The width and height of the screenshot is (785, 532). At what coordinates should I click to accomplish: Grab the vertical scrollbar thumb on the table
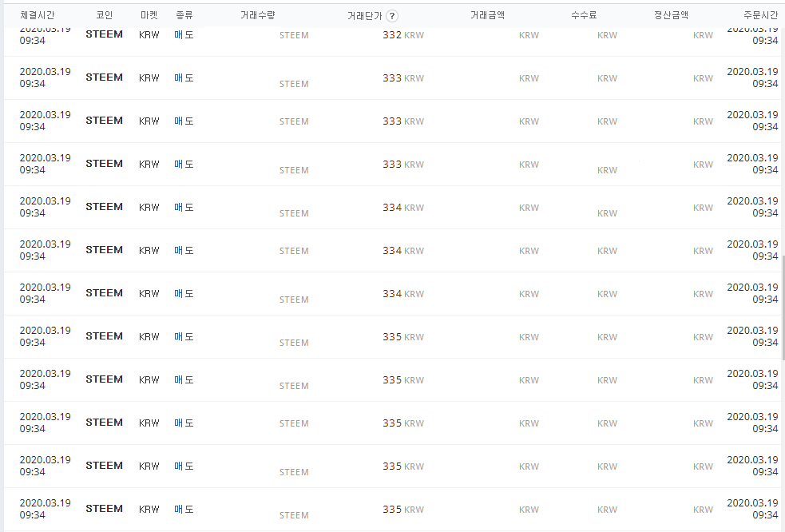click(783, 309)
